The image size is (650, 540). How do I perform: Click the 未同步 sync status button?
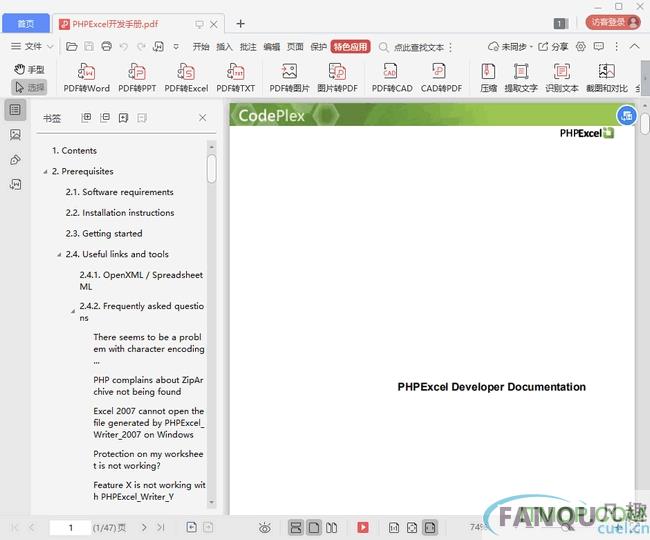coord(510,46)
